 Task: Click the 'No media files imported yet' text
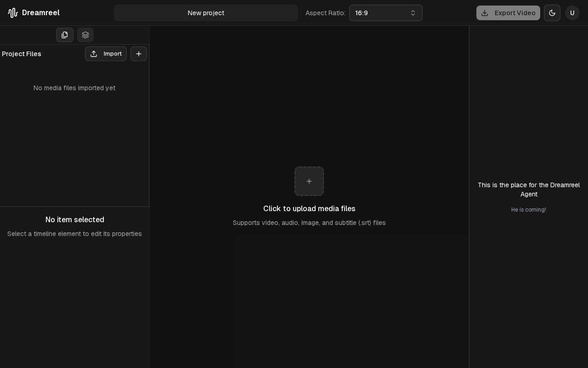74,88
